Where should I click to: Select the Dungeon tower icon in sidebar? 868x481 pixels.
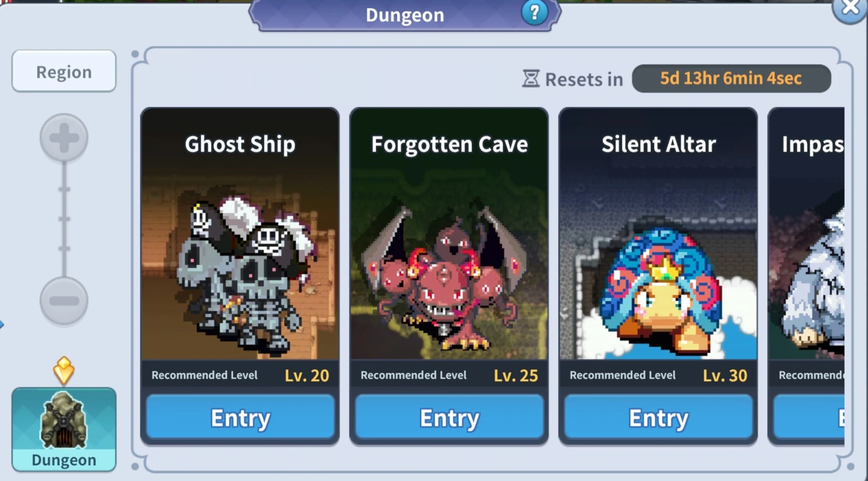64,420
